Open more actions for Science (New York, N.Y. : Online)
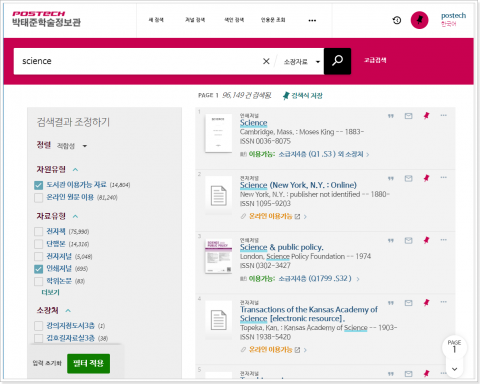This screenshot has width=480, height=384. coord(443,177)
